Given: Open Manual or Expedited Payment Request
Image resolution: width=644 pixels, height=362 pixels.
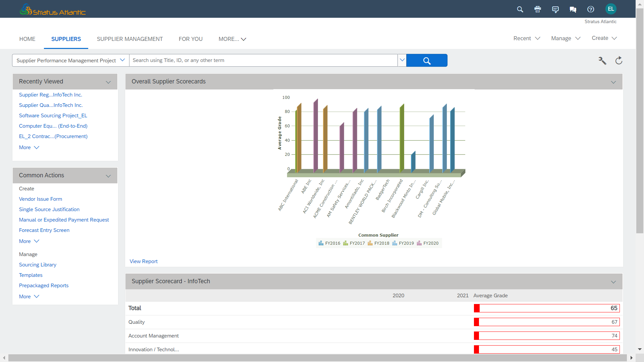Looking at the screenshot, I should pyautogui.click(x=64, y=220).
